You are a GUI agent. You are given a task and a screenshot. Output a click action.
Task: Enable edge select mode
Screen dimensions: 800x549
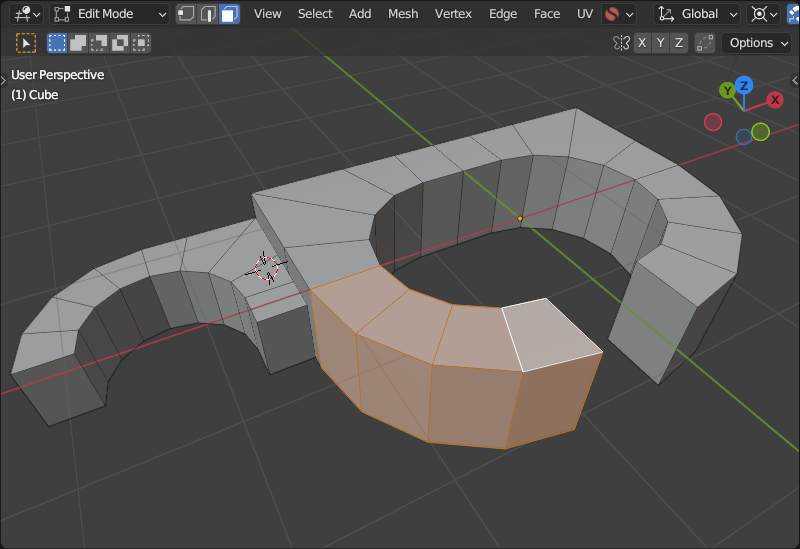[208, 14]
